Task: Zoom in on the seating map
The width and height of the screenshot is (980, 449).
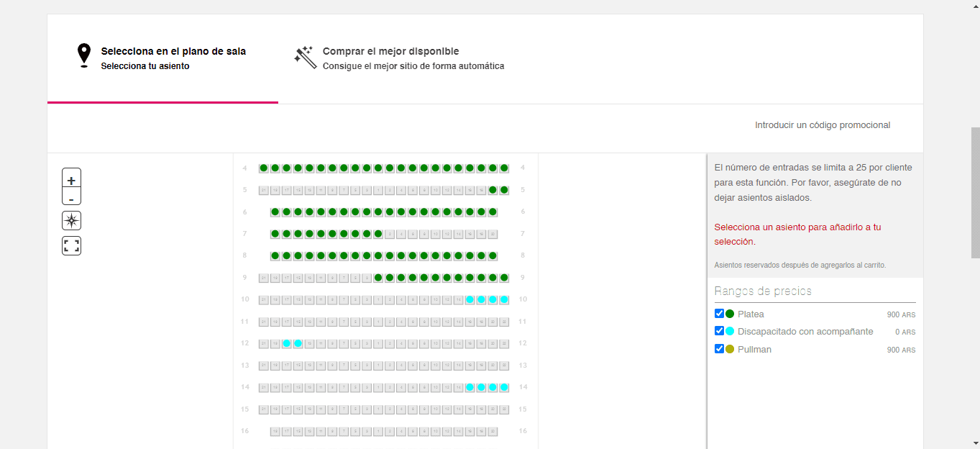Action: (x=71, y=180)
